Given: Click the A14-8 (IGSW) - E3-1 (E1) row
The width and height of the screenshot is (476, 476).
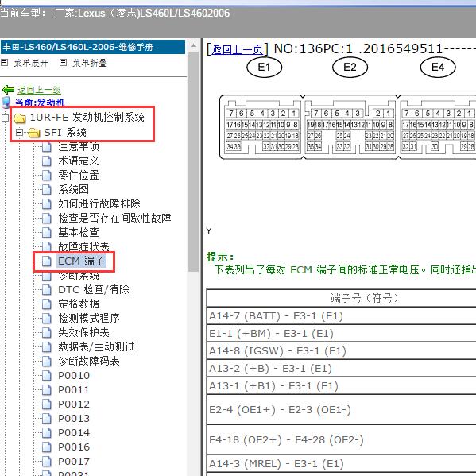Looking at the screenshot, I should (342, 351).
